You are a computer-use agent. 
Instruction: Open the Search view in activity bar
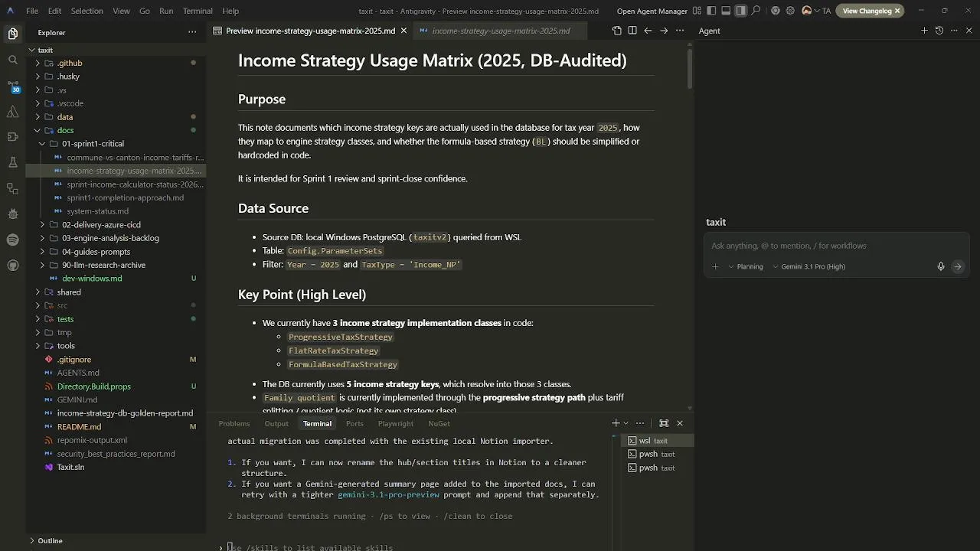(13, 60)
